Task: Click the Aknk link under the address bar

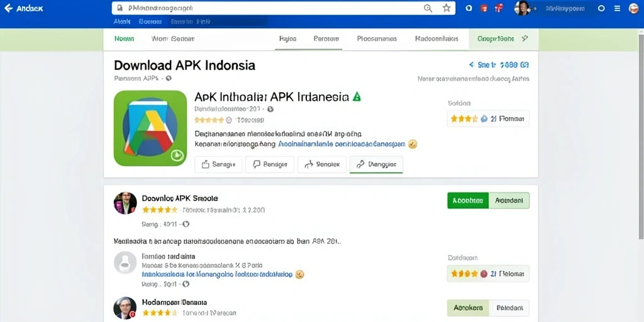Action: coord(121,22)
